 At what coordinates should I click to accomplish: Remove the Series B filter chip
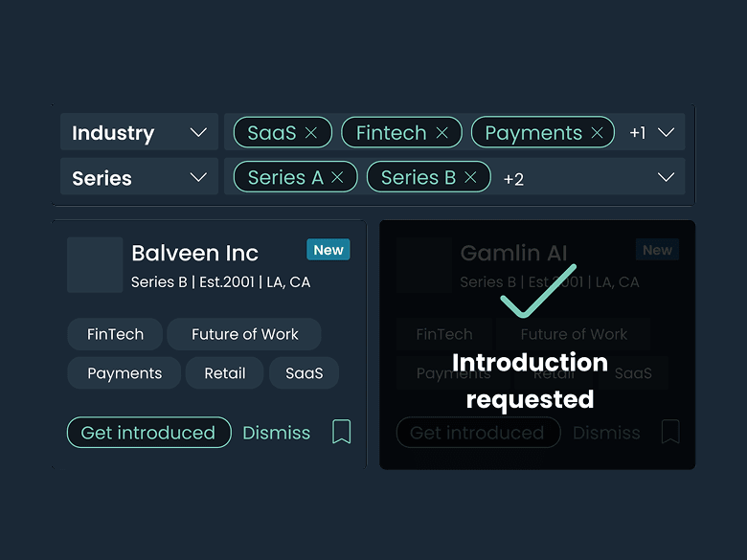tap(470, 177)
